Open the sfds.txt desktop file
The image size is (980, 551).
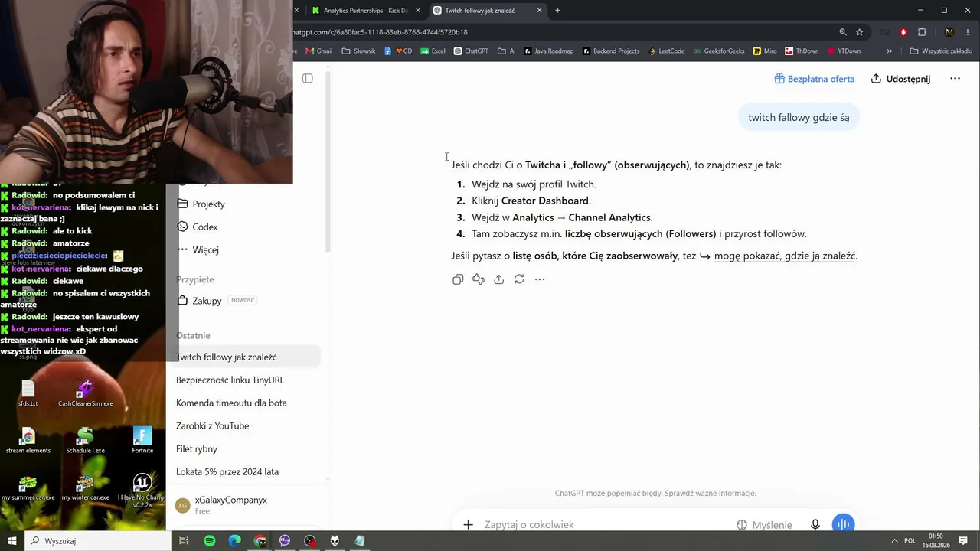point(28,393)
